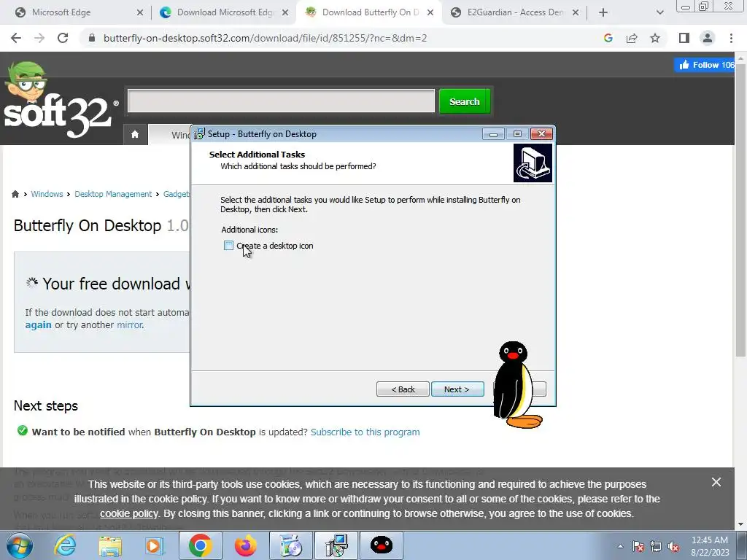Click the Next button in Setup wizard
747x560 pixels.
(x=457, y=389)
